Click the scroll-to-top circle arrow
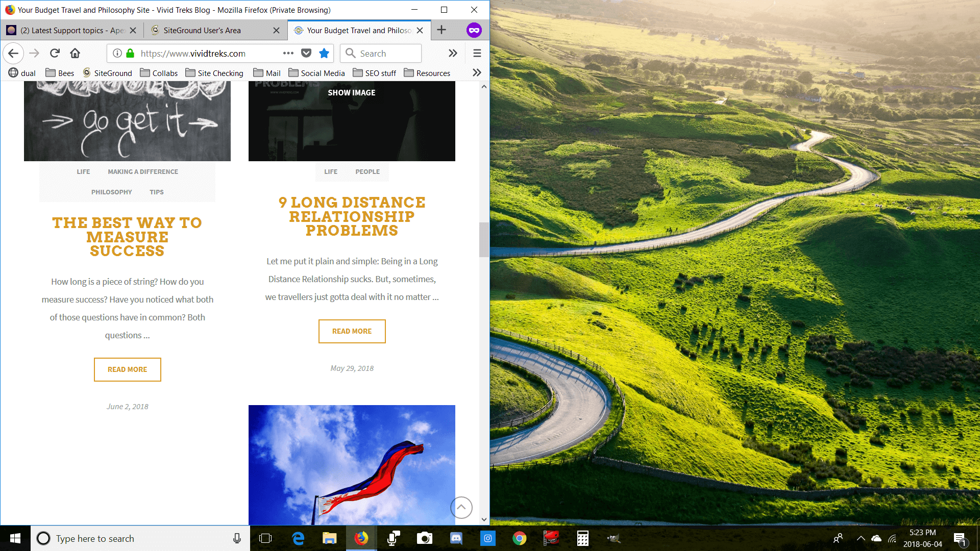980x551 pixels. tap(461, 507)
